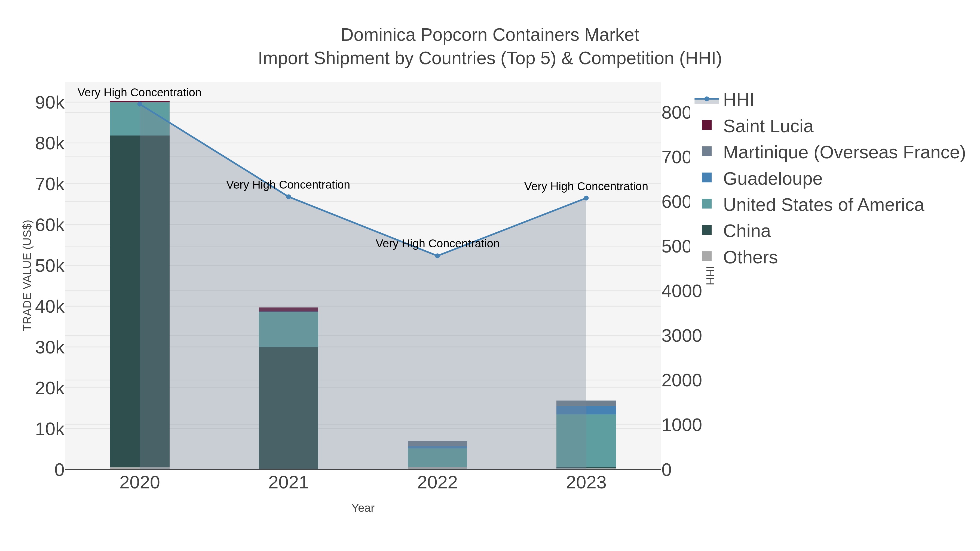Click the Martinique legend color swatch

[x=706, y=151]
